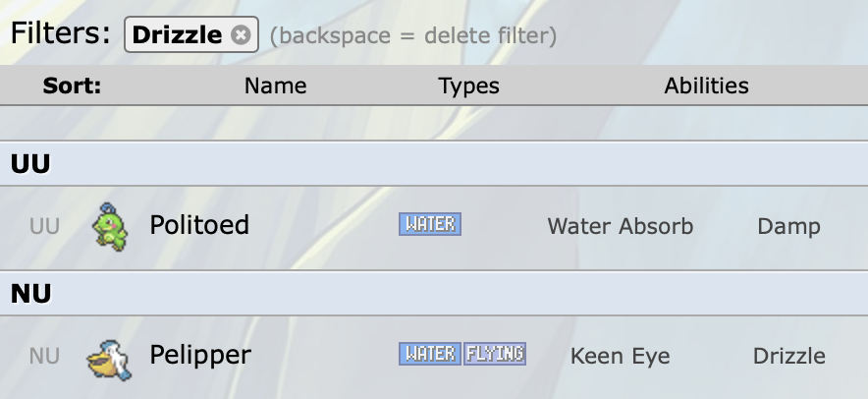Sort the list by Abilities
The image size is (868, 399).
pyautogui.click(x=706, y=85)
